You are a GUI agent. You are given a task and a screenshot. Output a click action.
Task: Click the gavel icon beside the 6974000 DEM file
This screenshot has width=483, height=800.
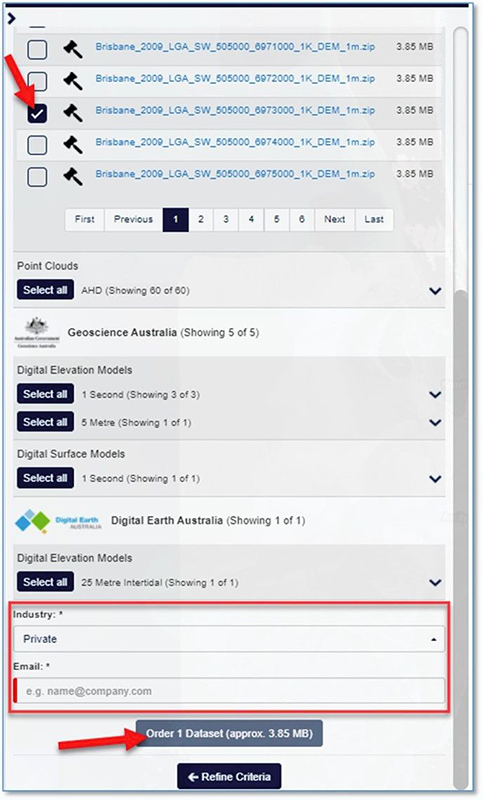click(73, 145)
